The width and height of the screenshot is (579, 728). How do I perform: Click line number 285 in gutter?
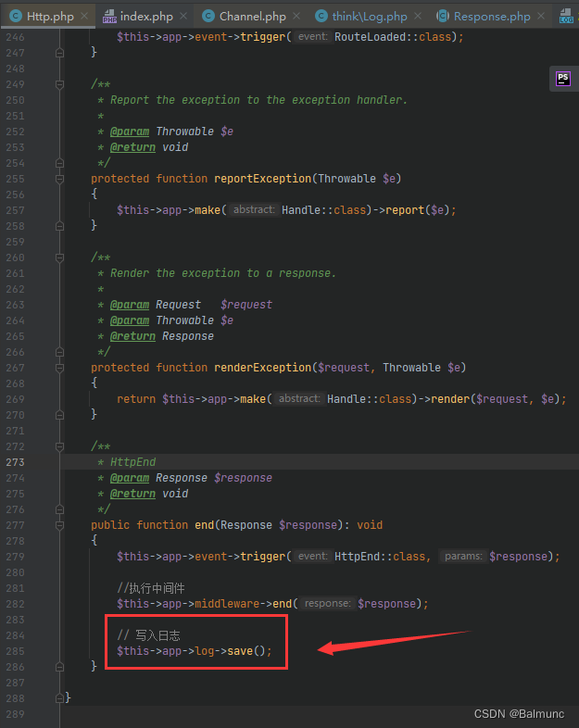(16, 651)
